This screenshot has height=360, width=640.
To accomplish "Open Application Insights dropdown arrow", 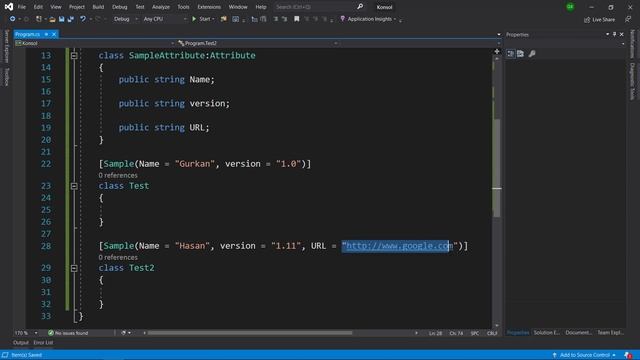I will pyautogui.click(x=395, y=19).
